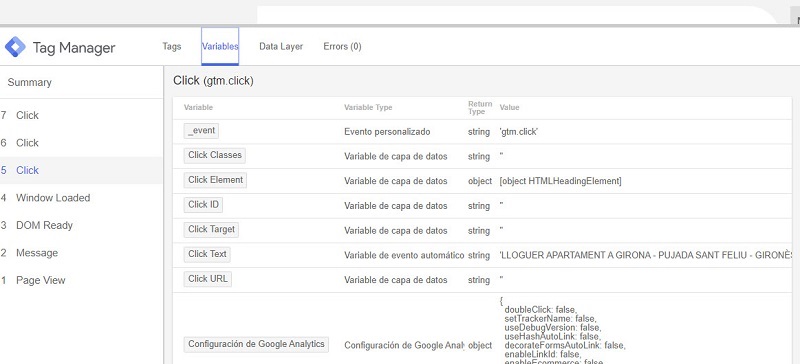Click the Return Type column header
This screenshot has height=364, width=800.
[x=480, y=108]
